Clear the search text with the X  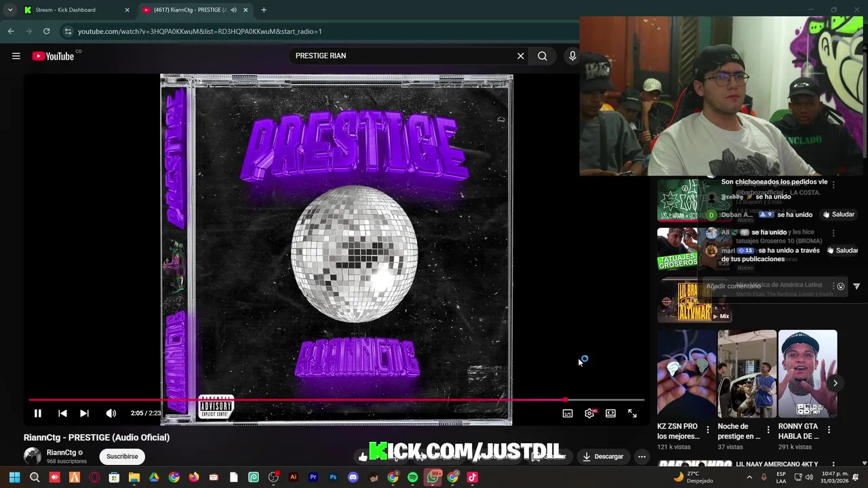point(521,56)
